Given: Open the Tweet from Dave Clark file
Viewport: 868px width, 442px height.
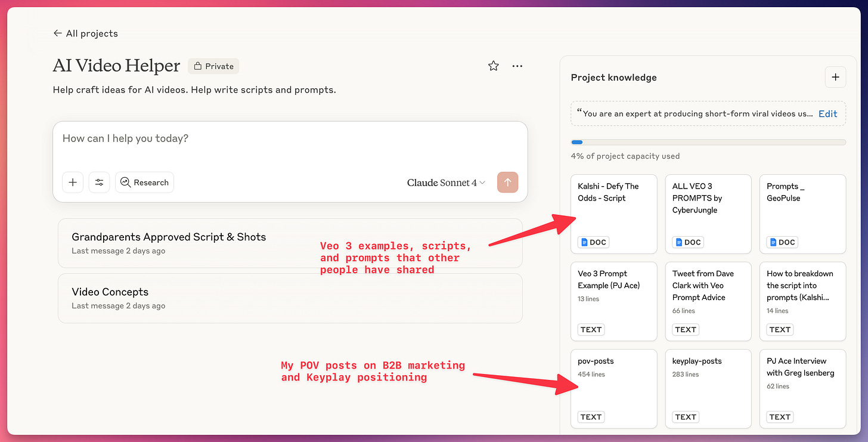Looking at the screenshot, I should tap(708, 301).
